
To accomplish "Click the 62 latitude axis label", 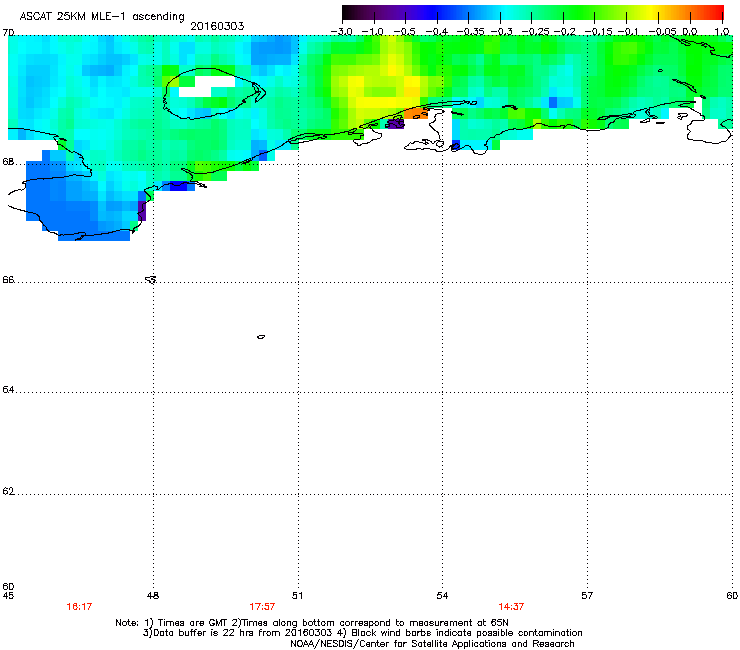I will pyautogui.click(x=8, y=491).
